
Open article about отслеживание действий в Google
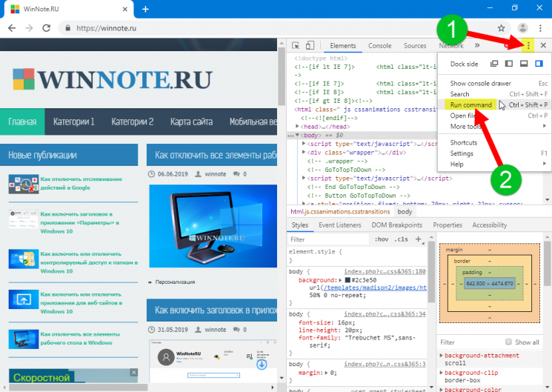(81, 183)
